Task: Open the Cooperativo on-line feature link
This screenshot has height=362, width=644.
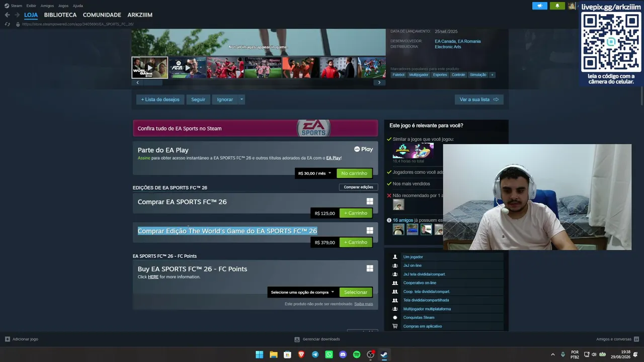Action: (420, 283)
